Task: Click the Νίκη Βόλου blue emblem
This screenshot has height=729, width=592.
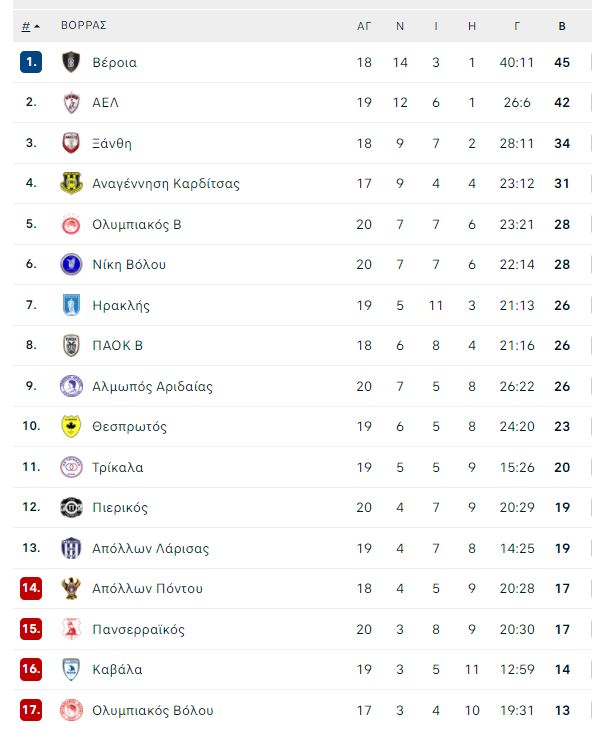Action: (71, 264)
